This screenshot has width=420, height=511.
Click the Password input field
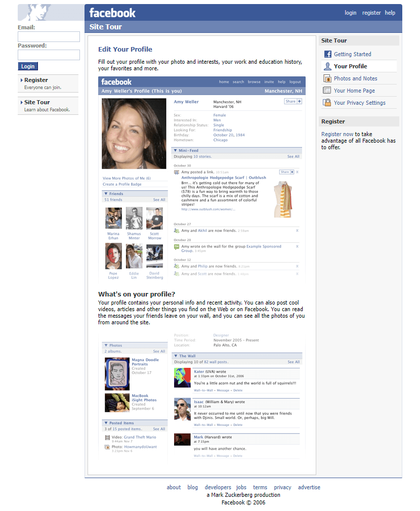click(49, 55)
